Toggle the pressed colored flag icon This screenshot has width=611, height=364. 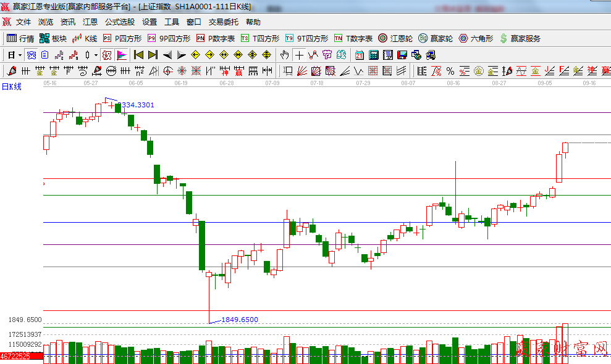[x=122, y=55]
